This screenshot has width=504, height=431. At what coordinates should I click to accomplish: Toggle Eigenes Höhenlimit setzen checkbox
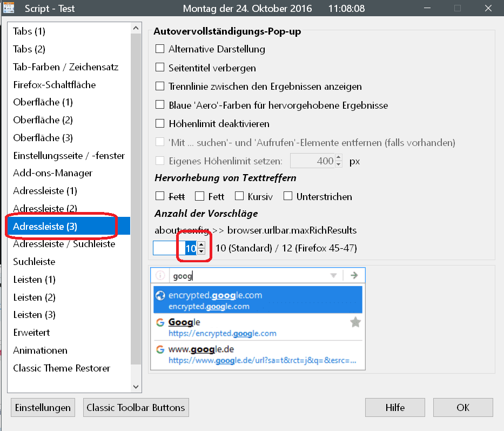coord(160,161)
